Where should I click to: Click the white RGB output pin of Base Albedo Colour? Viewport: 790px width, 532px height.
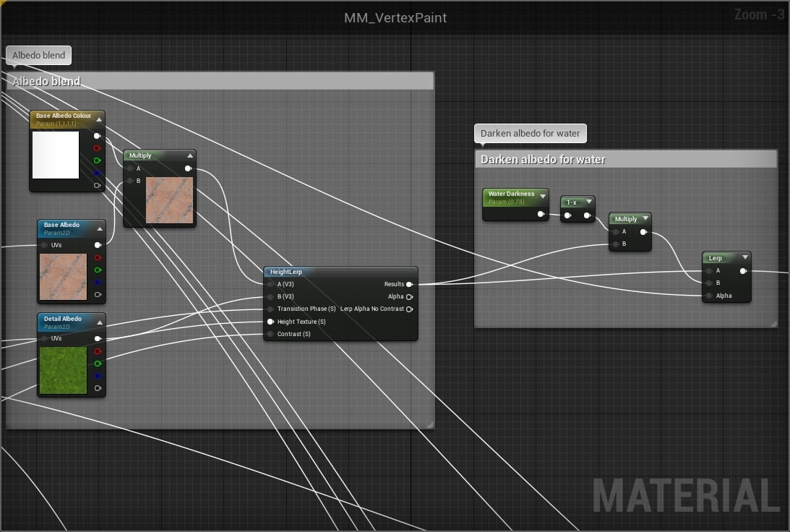98,136
